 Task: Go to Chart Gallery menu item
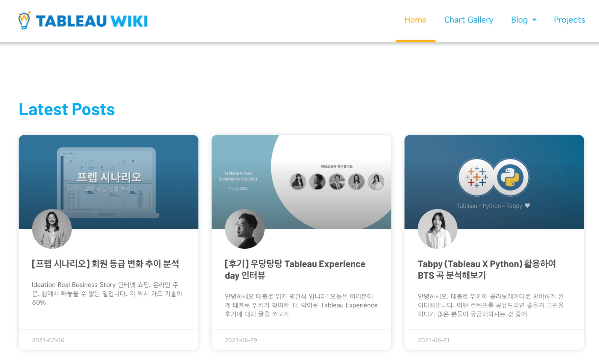[x=469, y=20]
